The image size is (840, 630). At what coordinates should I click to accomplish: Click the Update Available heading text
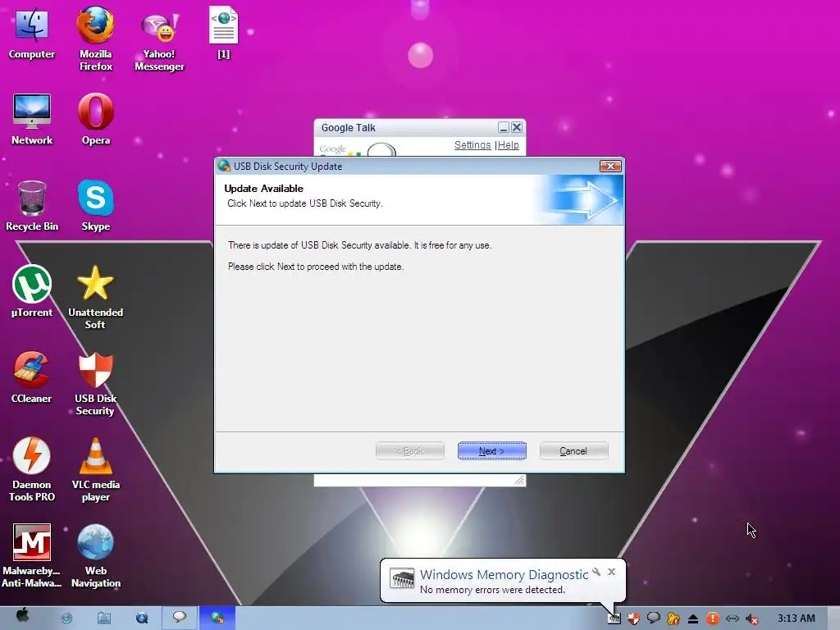(263, 189)
